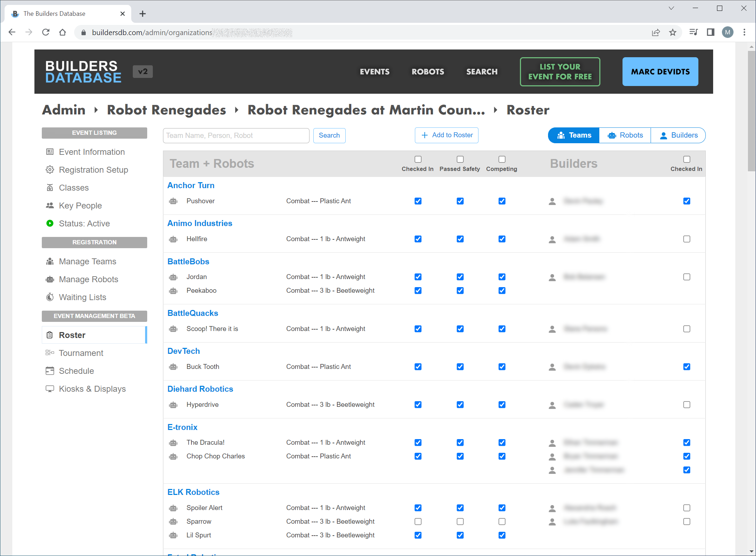The image size is (756, 556).
Task: Click the Waiting Lists clock icon
Action: (x=50, y=297)
